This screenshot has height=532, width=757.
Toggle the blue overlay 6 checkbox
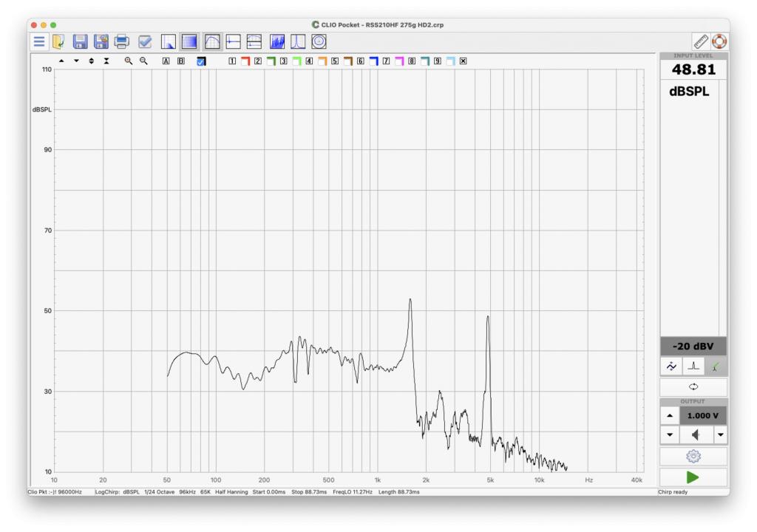coord(373,61)
